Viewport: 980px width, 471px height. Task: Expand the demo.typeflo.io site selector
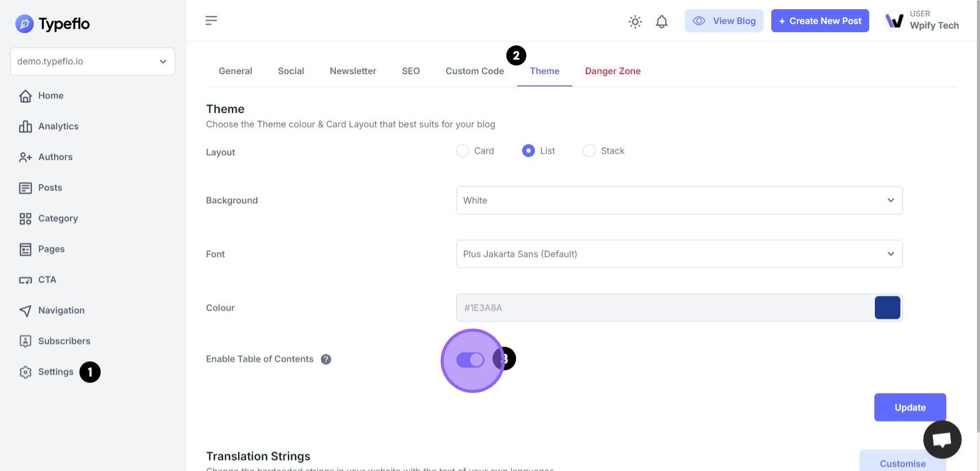click(x=92, y=62)
